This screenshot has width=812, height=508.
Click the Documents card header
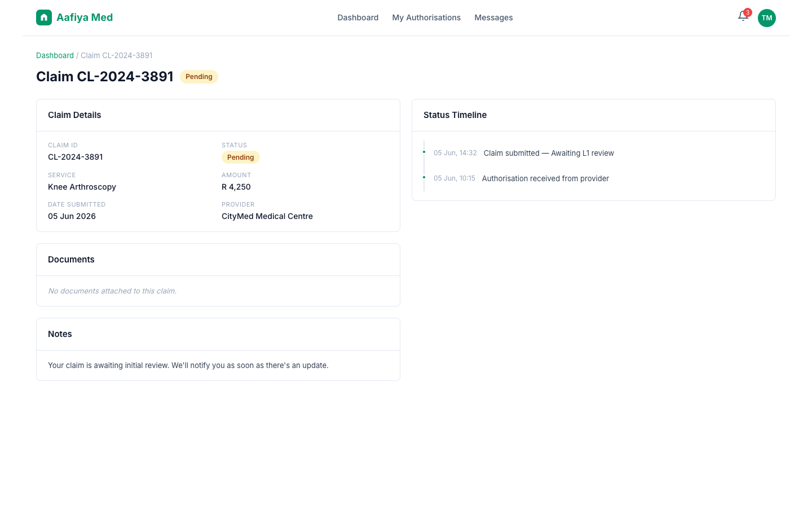pos(218,260)
